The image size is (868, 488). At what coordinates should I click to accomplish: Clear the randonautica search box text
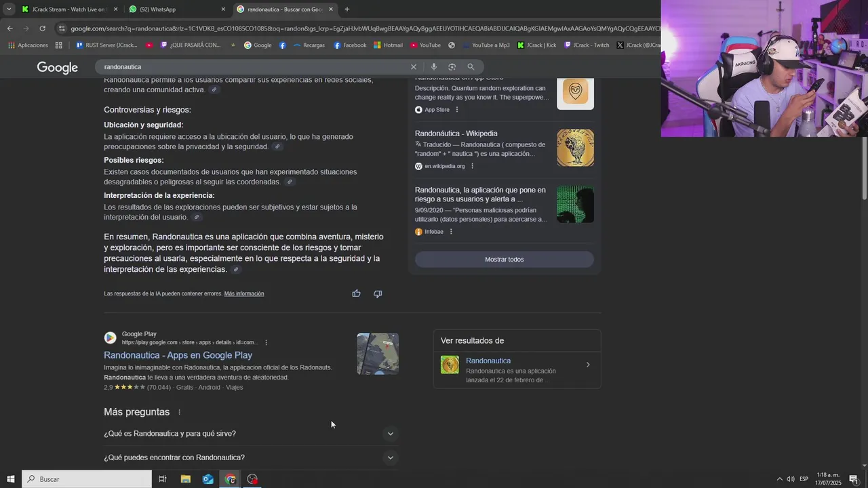[413, 67]
